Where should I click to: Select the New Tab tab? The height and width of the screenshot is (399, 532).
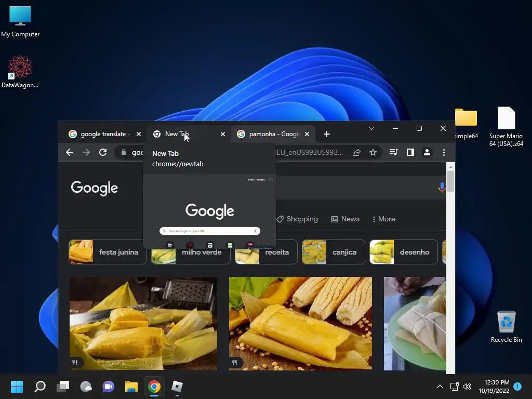point(188,134)
